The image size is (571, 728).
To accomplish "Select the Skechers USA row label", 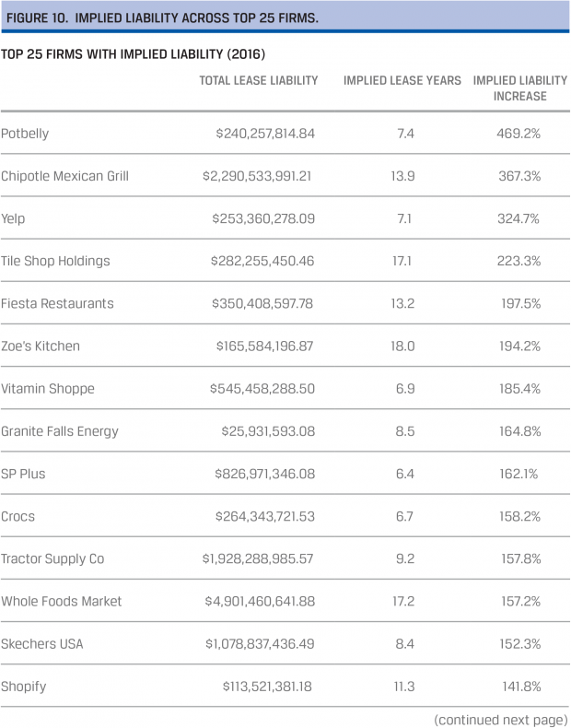I will 42,643.
